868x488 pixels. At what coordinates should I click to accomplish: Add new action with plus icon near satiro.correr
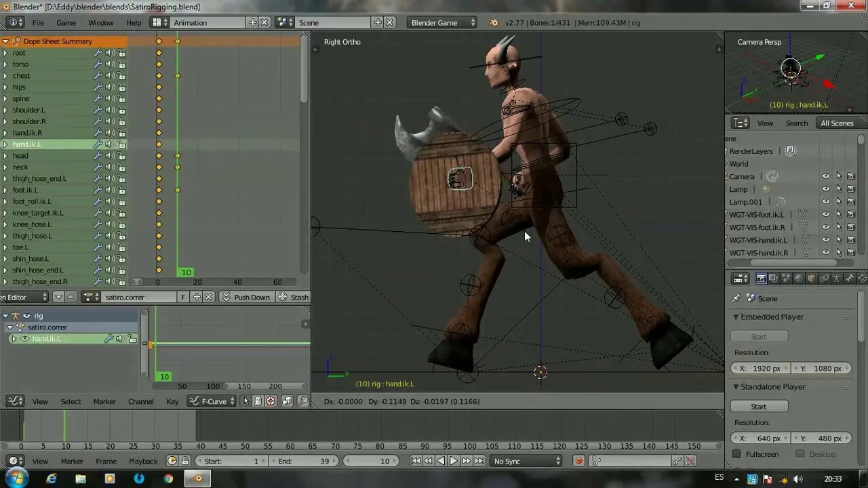click(x=197, y=297)
